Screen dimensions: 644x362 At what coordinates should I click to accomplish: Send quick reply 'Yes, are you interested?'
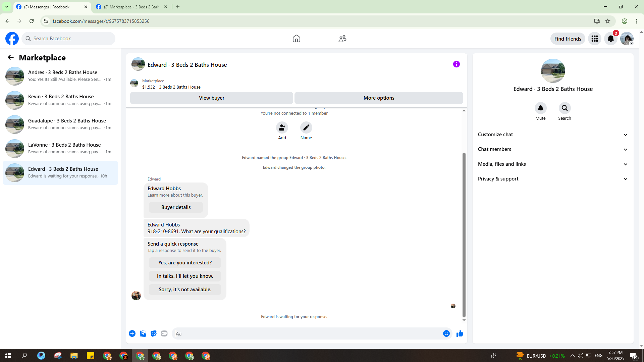point(185,263)
